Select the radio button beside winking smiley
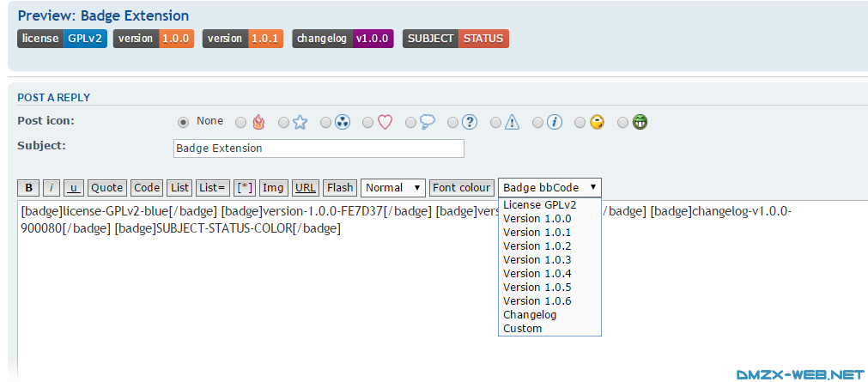868x382 pixels. coord(580,122)
